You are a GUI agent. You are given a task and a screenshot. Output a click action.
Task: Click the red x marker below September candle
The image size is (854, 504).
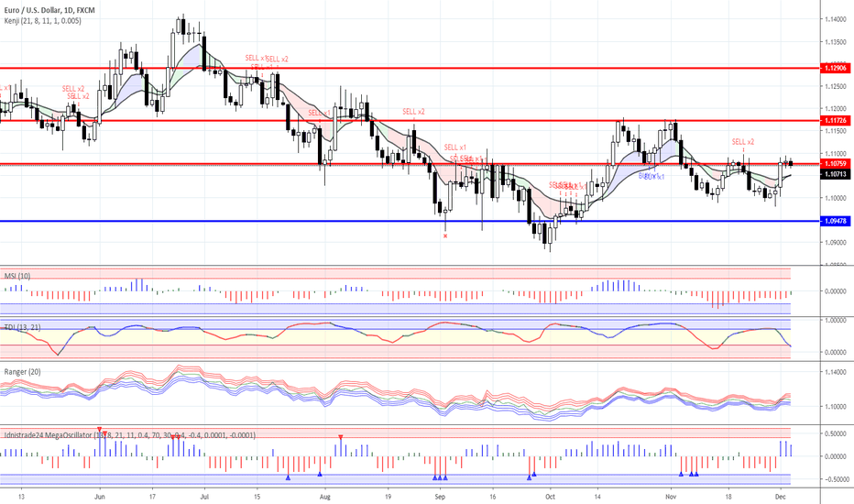click(445, 236)
